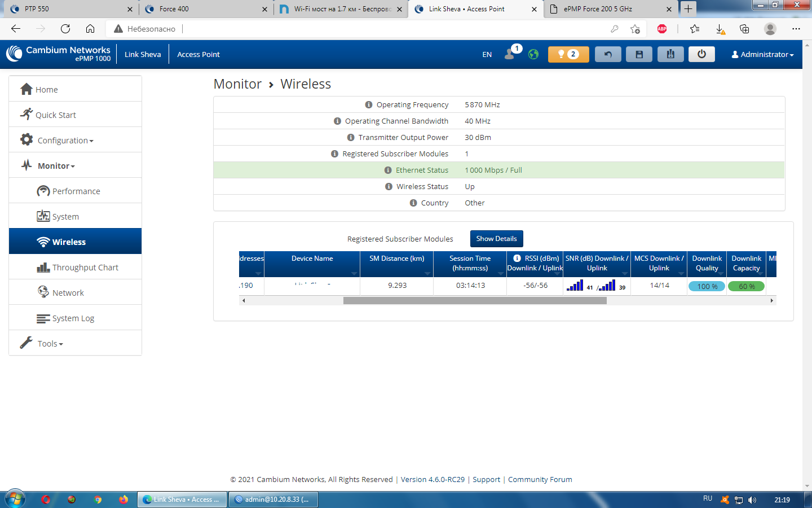Screen dimensions: 812x508
Task: Open the MCS Downlink / Uplink column arrow
Action: (681, 273)
